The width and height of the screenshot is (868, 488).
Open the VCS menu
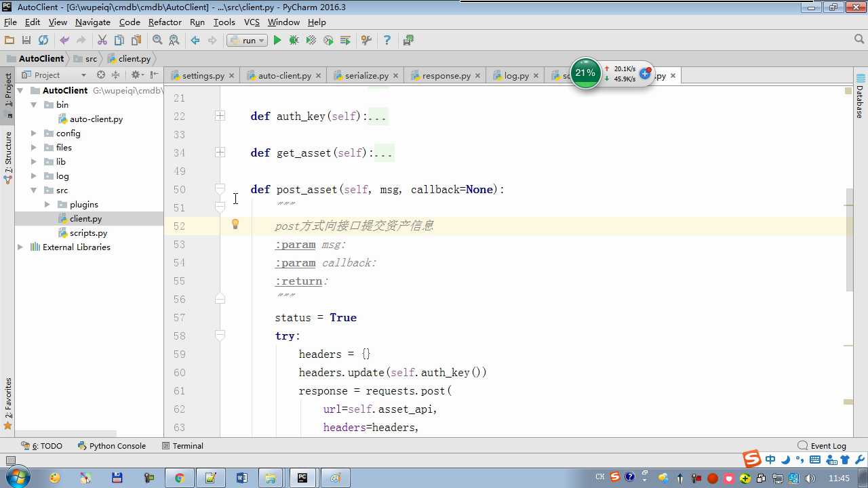pyautogui.click(x=252, y=22)
